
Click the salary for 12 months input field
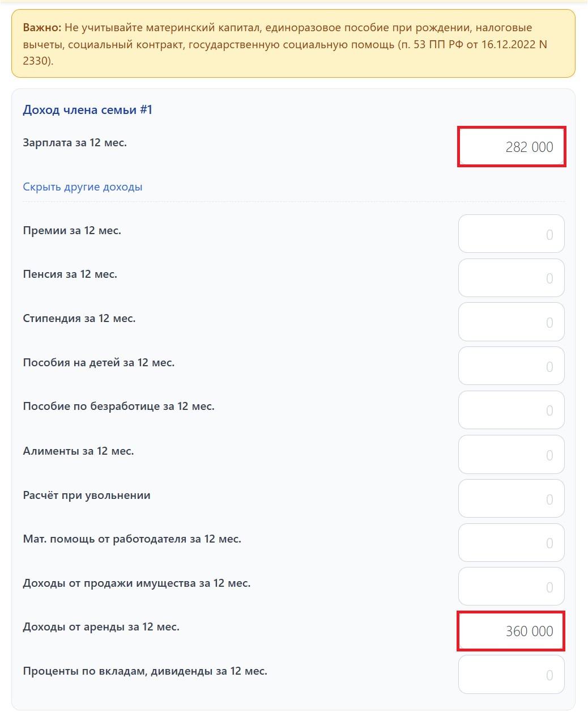point(511,147)
